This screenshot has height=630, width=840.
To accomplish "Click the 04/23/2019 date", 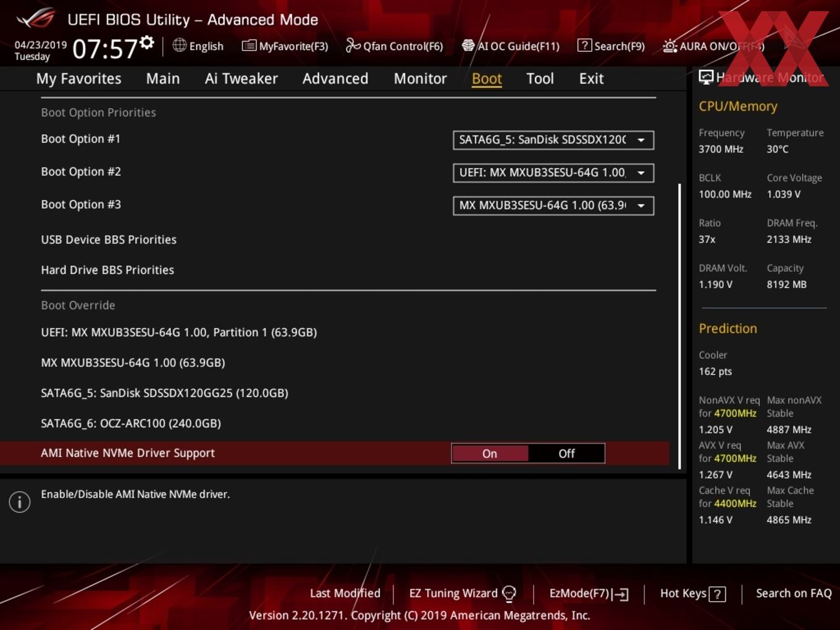I will pyautogui.click(x=41, y=45).
